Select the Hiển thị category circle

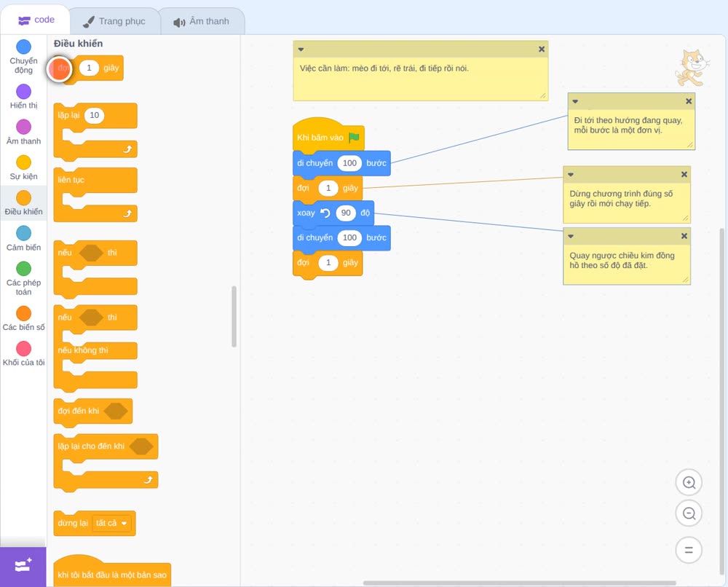[x=24, y=92]
